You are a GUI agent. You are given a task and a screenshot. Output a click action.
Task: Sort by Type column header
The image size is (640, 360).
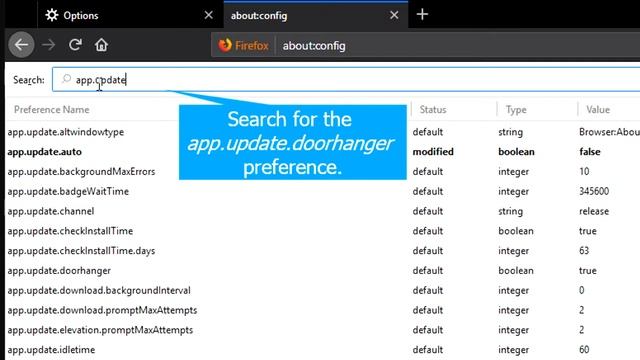pyautogui.click(x=516, y=109)
